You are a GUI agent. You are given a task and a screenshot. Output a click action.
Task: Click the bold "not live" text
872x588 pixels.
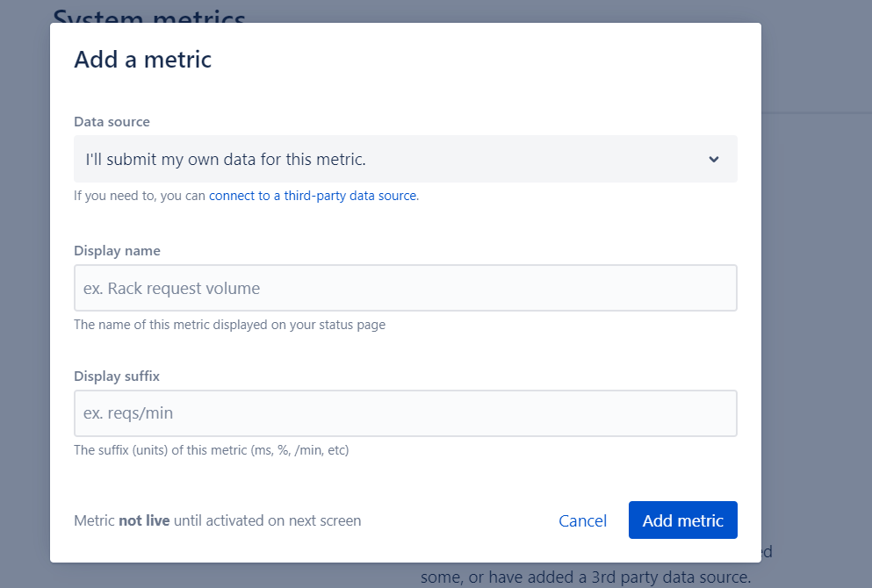pyautogui.click(x=144, y=520)
